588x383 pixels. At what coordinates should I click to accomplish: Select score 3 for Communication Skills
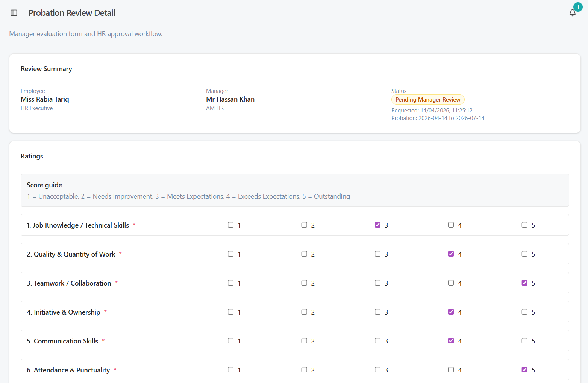pos(377,341)
